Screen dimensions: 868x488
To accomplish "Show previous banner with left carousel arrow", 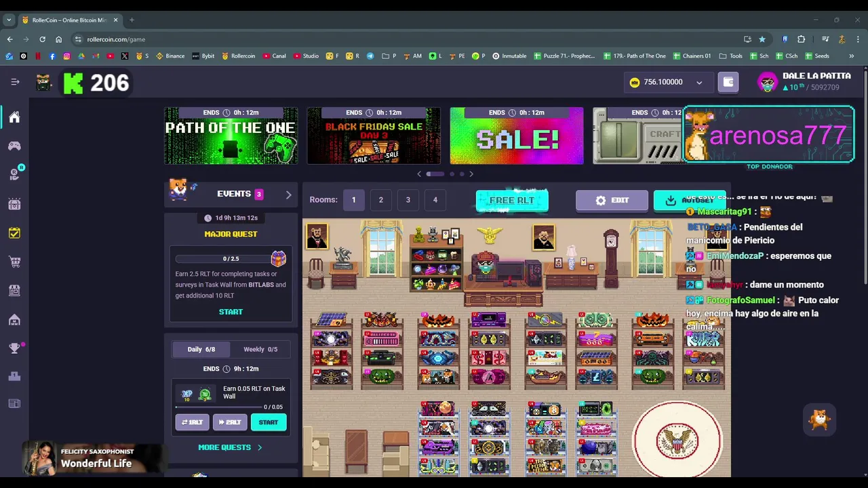I will coord(419,174).
